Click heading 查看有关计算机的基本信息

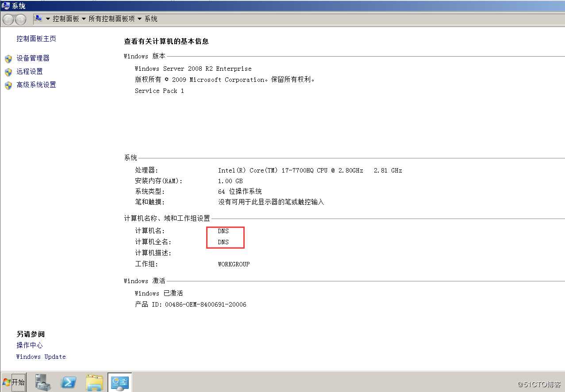[166, 41]
